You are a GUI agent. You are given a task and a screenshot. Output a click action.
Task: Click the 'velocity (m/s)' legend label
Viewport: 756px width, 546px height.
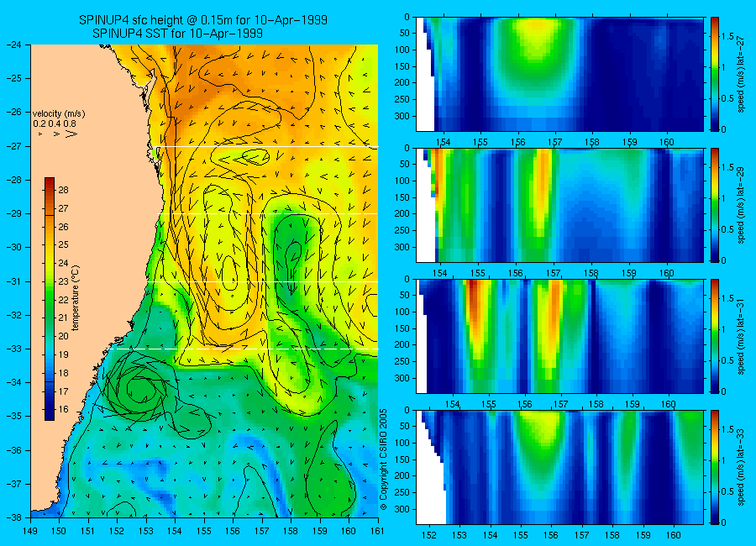point(59,114)
